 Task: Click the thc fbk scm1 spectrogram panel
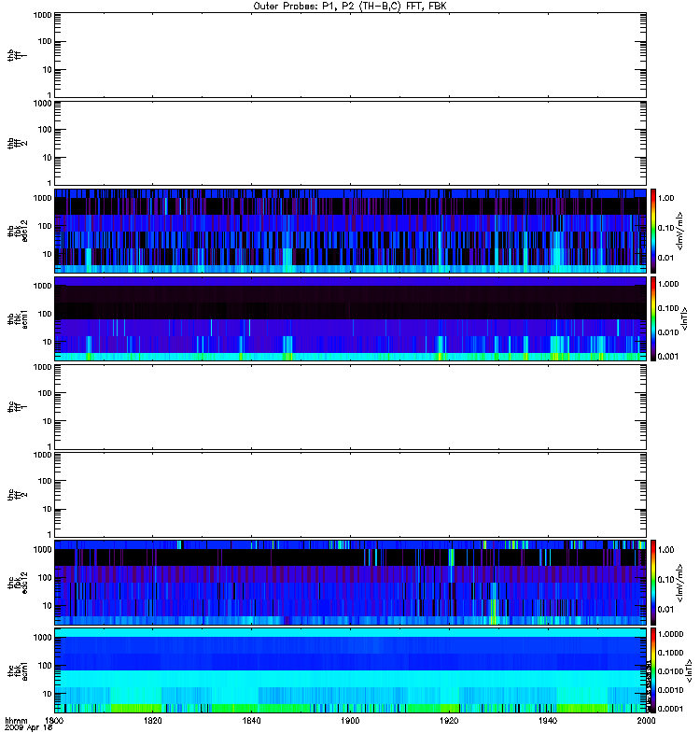[x=350, y=670]
